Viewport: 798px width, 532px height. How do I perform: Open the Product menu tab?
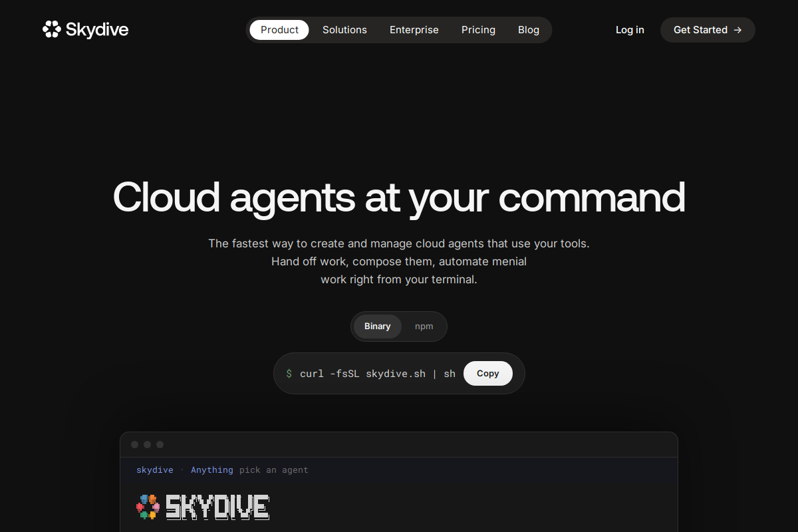[x=279, y=30]
